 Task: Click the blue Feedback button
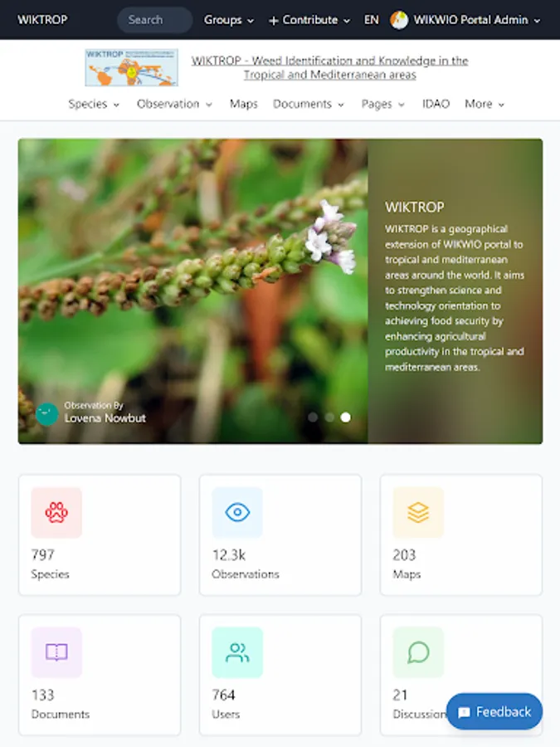494,711
